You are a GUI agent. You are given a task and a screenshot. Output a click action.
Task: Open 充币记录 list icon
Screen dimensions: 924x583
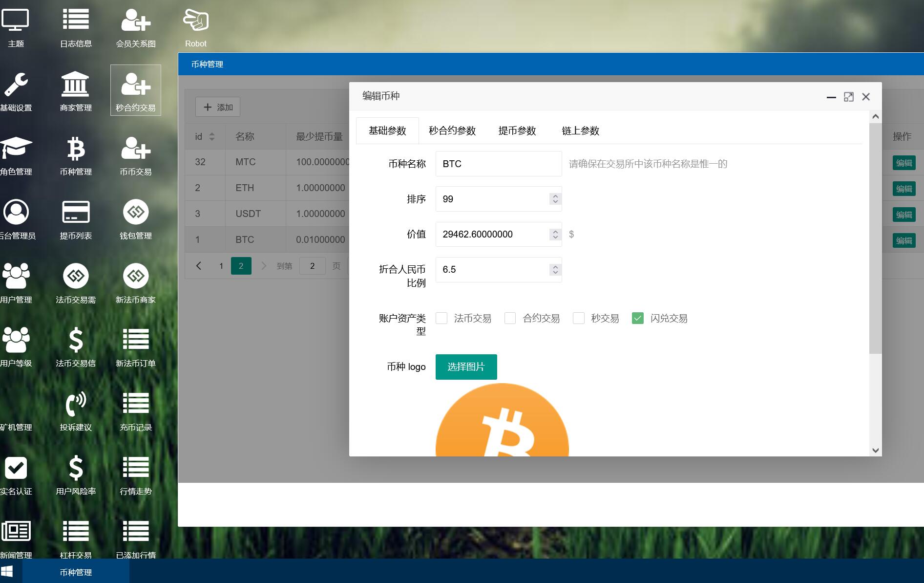point(136,411)
